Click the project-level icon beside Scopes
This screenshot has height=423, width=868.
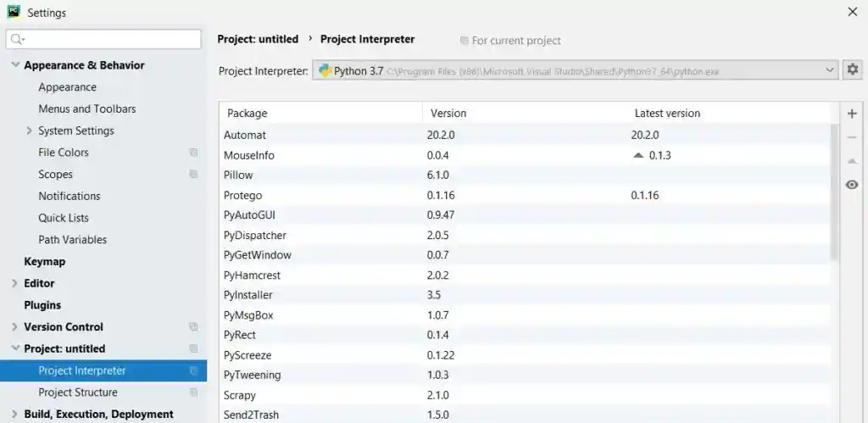[193, 175]
